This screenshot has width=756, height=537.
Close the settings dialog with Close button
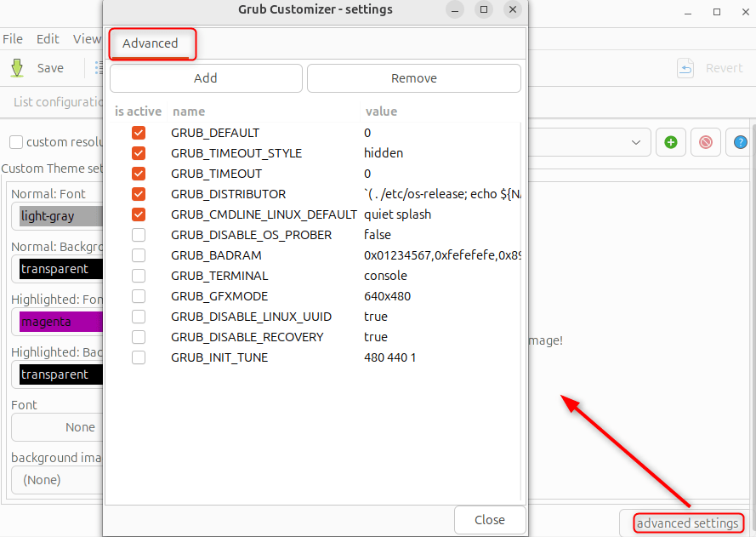490,520
